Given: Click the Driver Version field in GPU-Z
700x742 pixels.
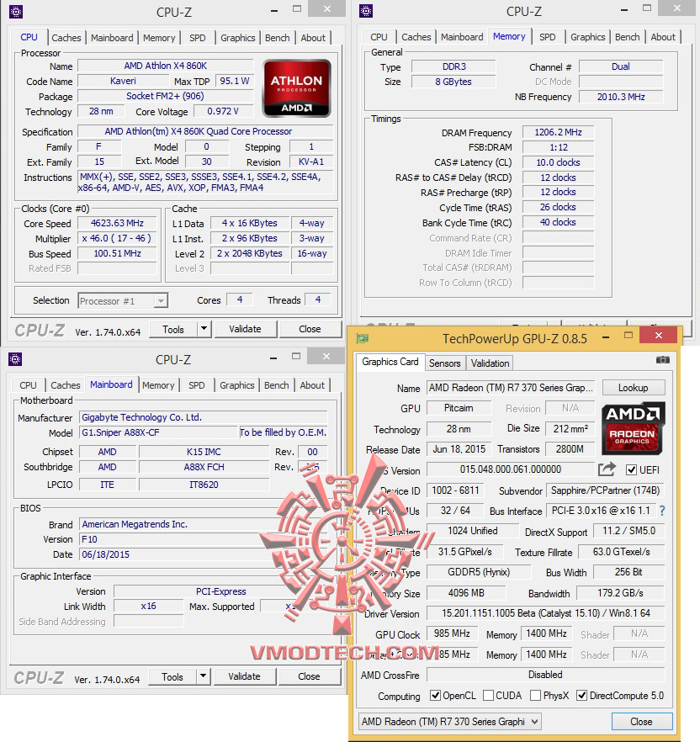Looking at the screenshot, I should coord(546,613).
